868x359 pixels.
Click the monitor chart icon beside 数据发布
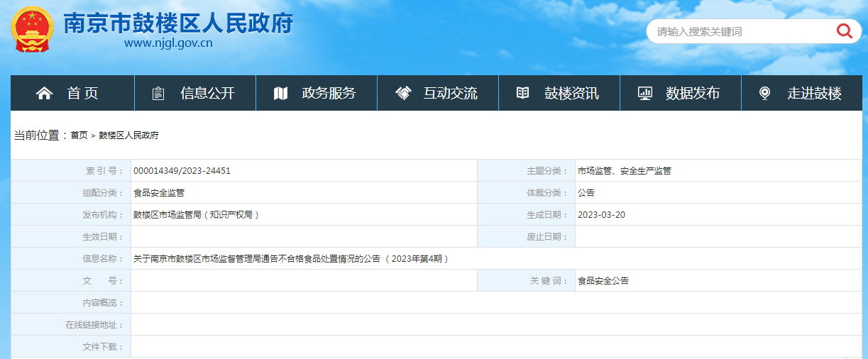(644, 94)
